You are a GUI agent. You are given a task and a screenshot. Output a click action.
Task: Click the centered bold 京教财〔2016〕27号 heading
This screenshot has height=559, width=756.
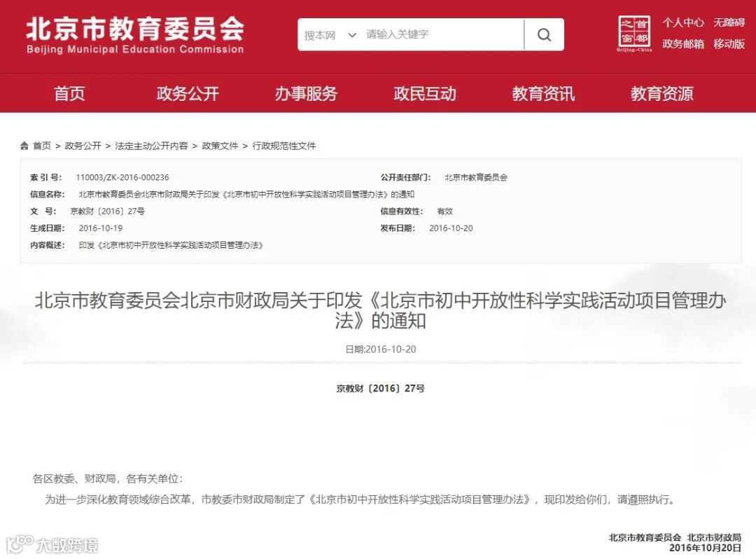(380, 388)
